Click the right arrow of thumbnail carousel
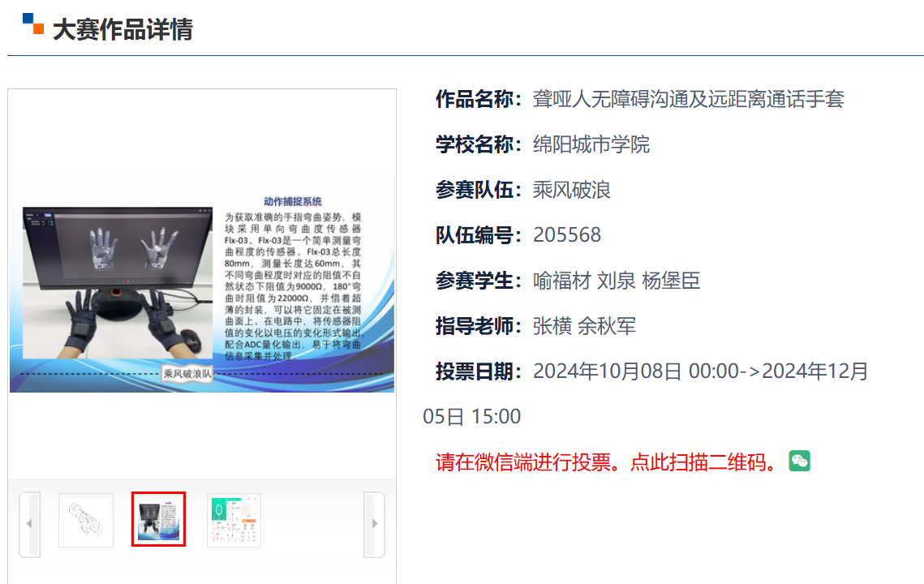The image size is (924, 584). coord(374,524)
